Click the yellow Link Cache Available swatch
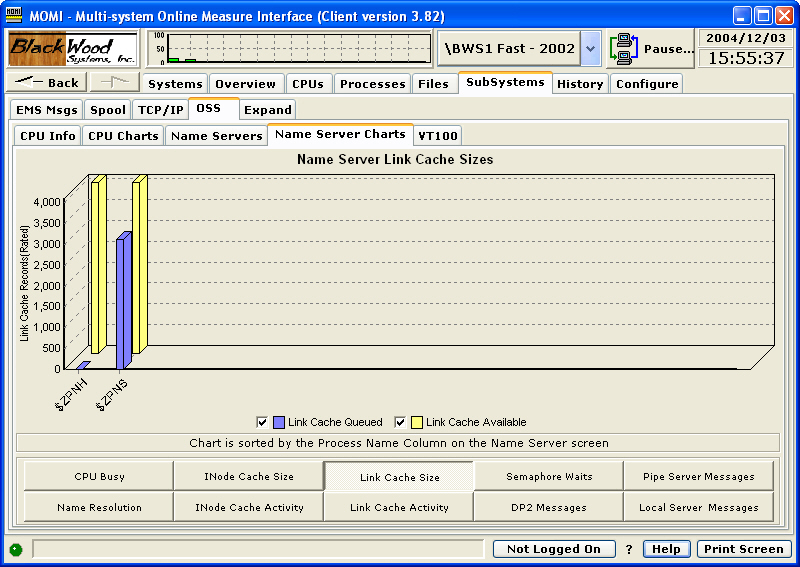This screenshot has width=800, height=567. tap(417, 422)
